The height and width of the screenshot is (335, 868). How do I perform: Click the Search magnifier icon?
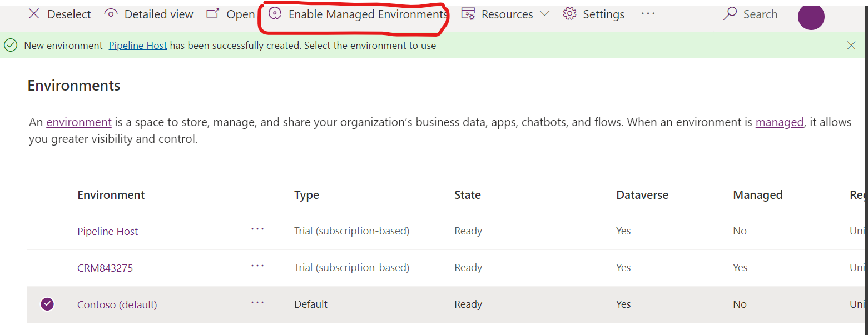729,14
